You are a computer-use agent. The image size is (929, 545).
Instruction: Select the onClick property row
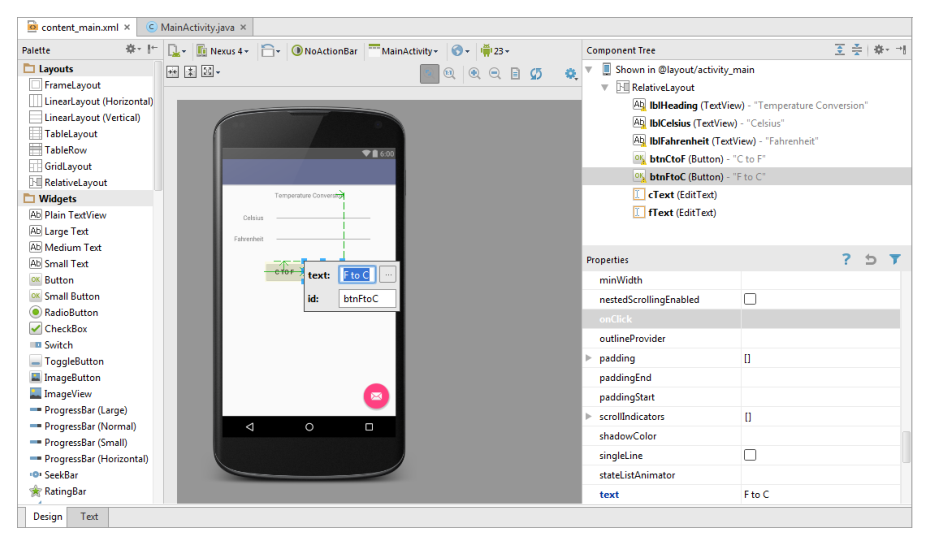click(741, 319)
